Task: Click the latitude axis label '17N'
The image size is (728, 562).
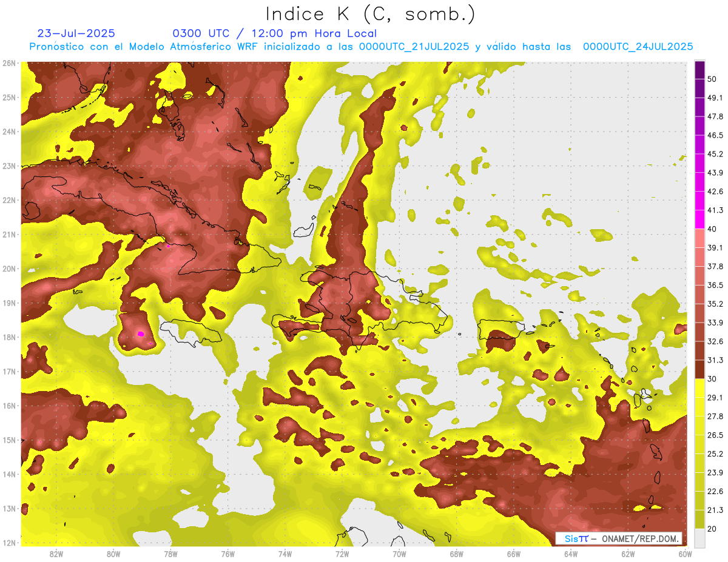Action: pyautogui.click(x=9, y=371)
